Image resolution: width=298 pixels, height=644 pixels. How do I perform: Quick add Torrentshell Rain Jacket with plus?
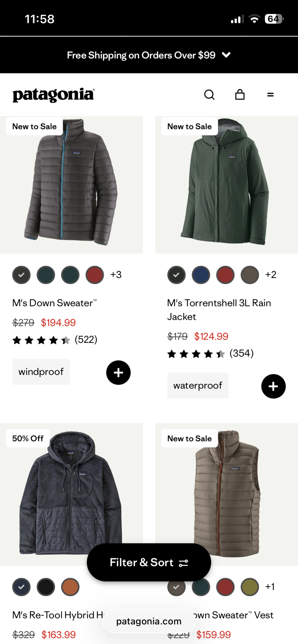(x=273, y=386)
